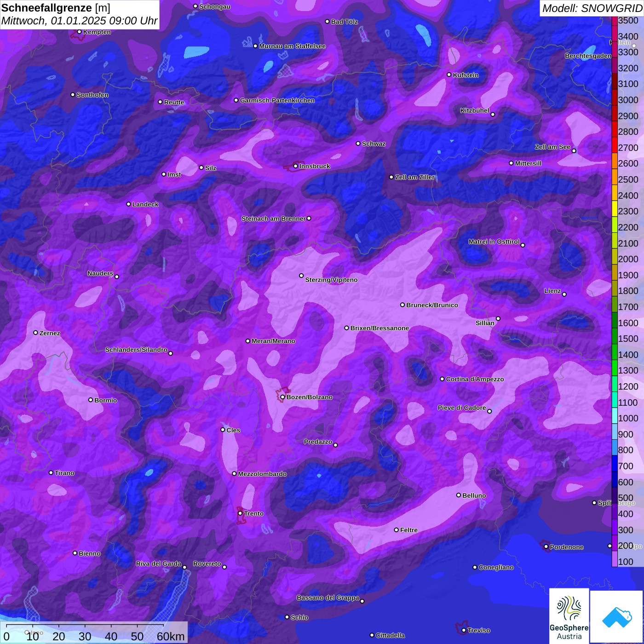Click the "Modell: SNOWGRID" label

(592, 8)
